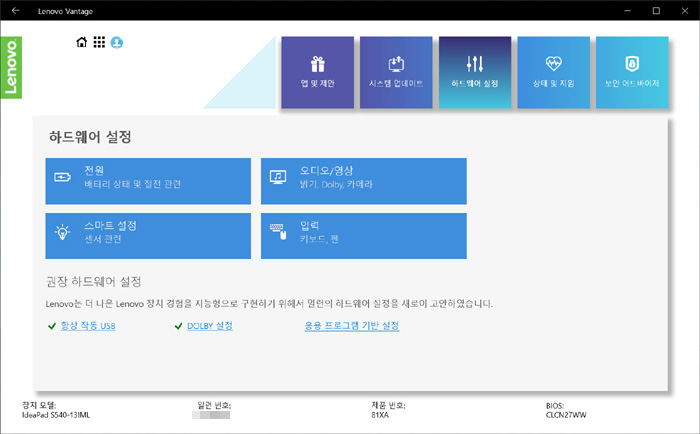Open the 응용 프로그램 기반 설정 link
Screen dimensions: 700x434
tap(352, 326)
